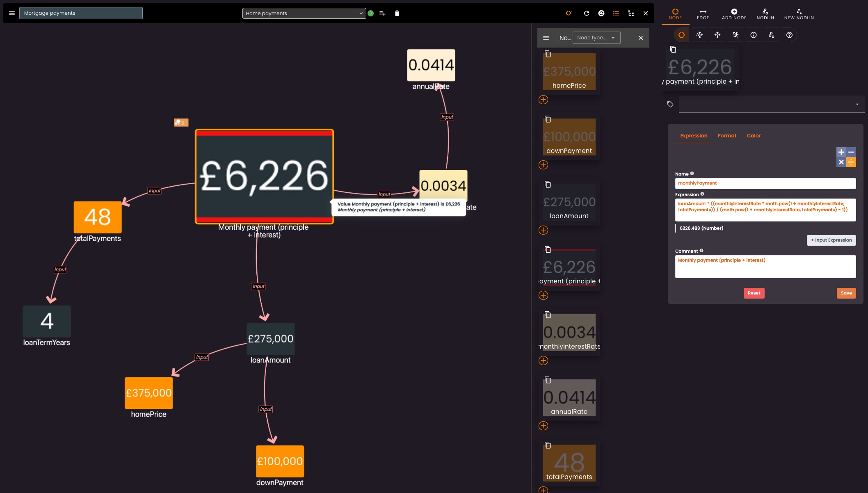This screenshot has height=493, width=868.
Task: Expand the tag selector dropdown arrow
Action: (x=857, y=104)
